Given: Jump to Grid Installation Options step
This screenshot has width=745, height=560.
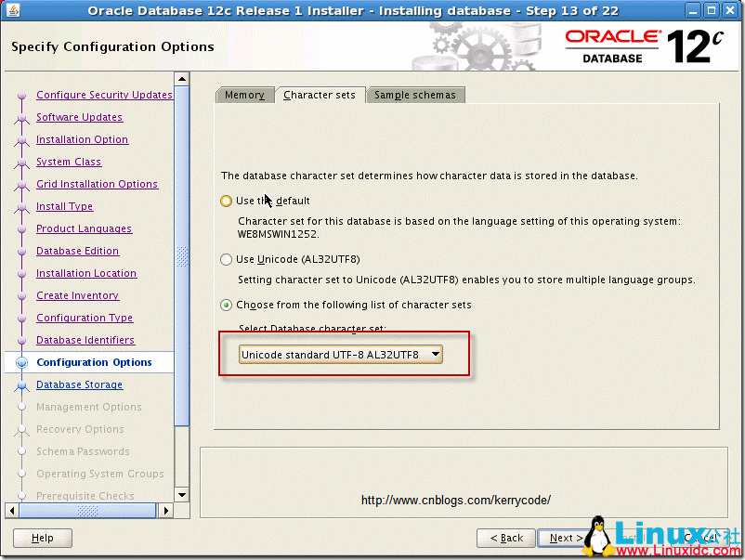Looking at the screenshot, I should (97, 184).
